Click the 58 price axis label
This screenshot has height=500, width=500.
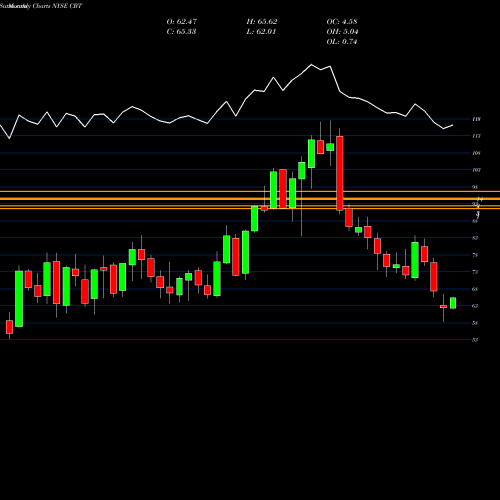tap(475, 323)
